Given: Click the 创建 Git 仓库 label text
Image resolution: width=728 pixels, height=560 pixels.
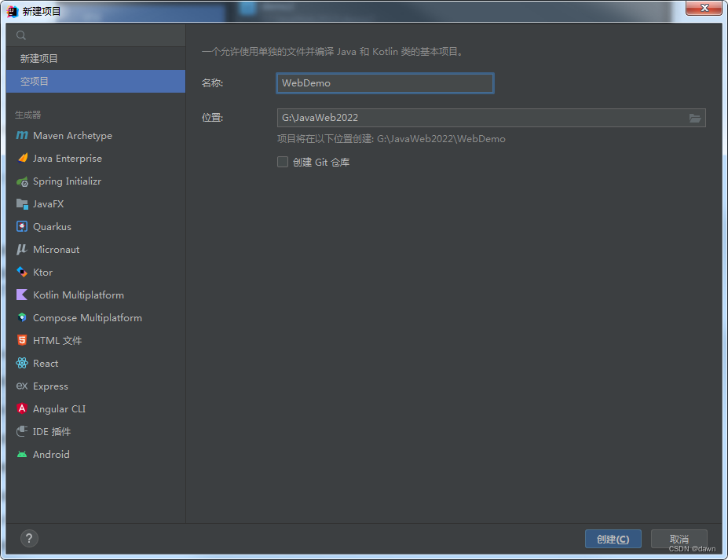Looking at the screenshot, I should (x=321, y=162).
